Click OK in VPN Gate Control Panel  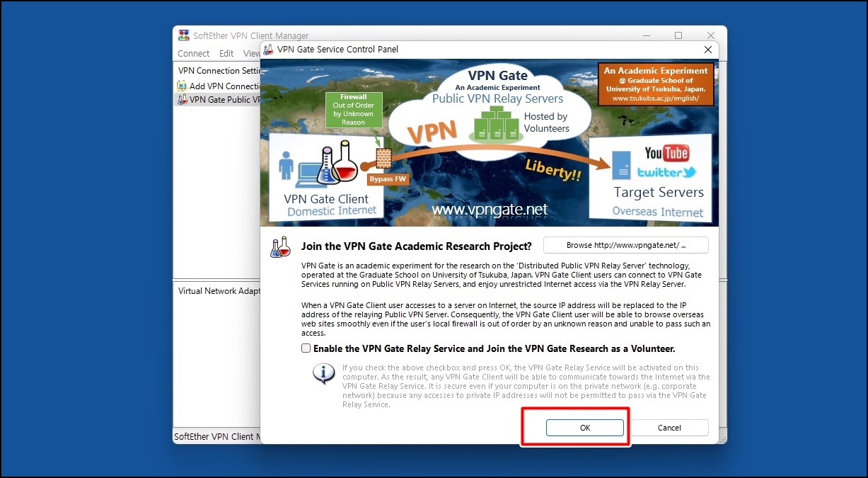584,428
